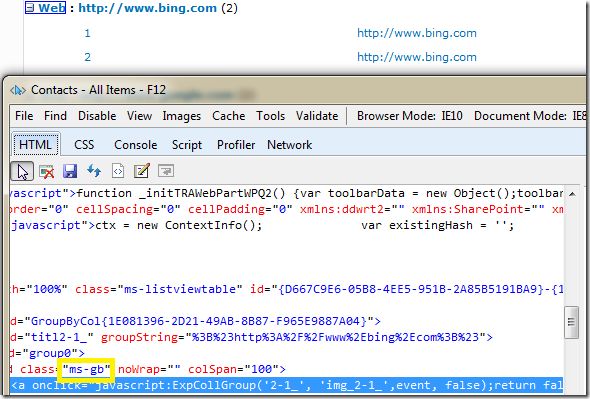Viewport: 590px width, 399px height.
Task: Click the word wrap toolbar icon
Action: pyautogui.click(x=166, y=171)
